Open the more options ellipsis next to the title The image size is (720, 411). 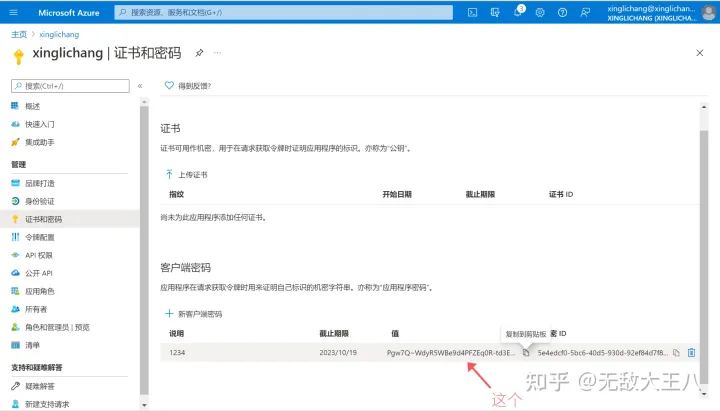[x=217, y=52]
